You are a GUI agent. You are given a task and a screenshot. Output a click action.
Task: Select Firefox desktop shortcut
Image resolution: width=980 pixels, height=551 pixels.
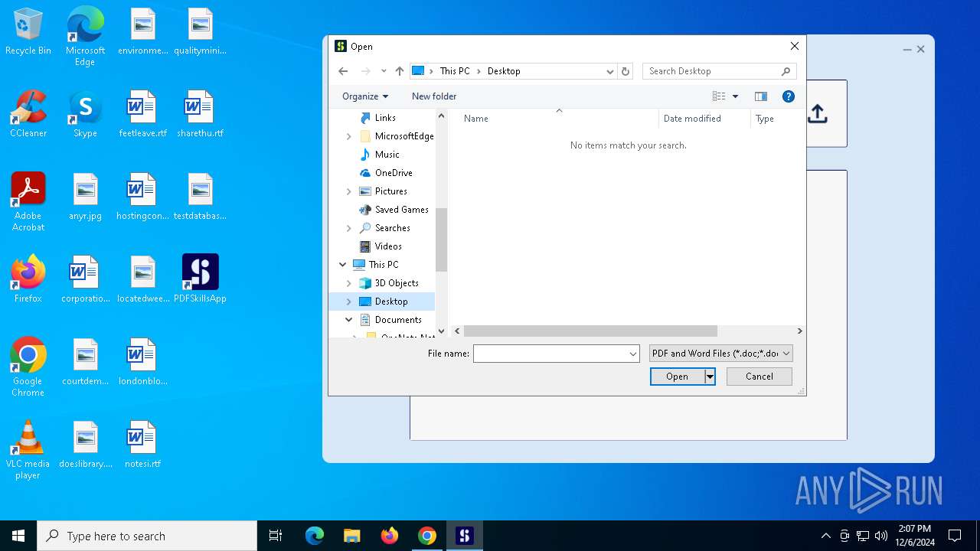[x=28, y=279]
